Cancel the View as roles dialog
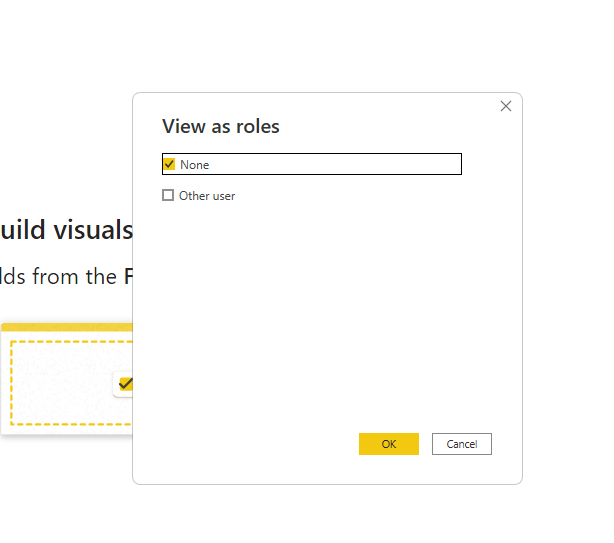614x543 pixels. [x=462, y=444]
